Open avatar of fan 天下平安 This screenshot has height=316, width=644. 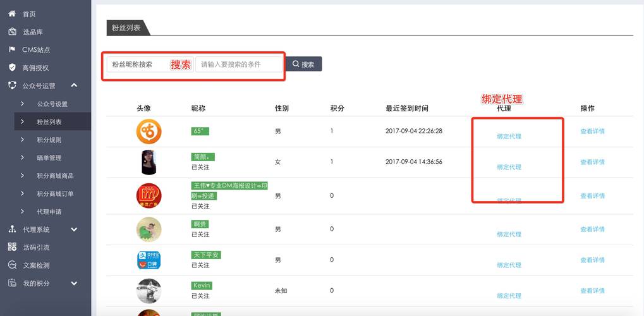[x=149, y=260]
